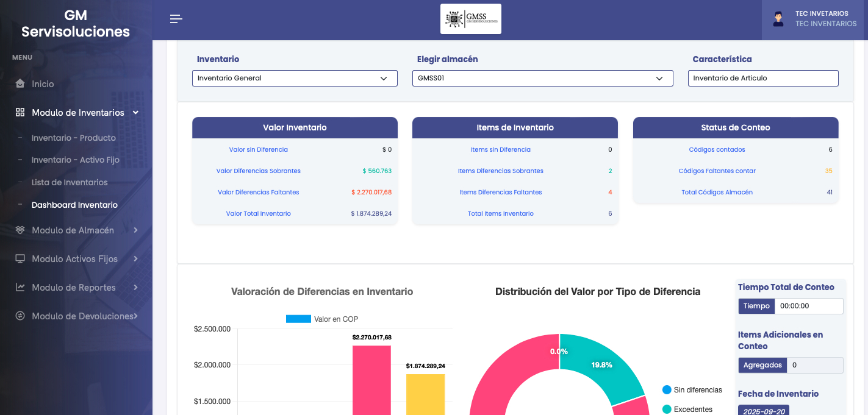Click the Característica input field
This screenshot has height=415, width=868.
(x=762, y=78)
